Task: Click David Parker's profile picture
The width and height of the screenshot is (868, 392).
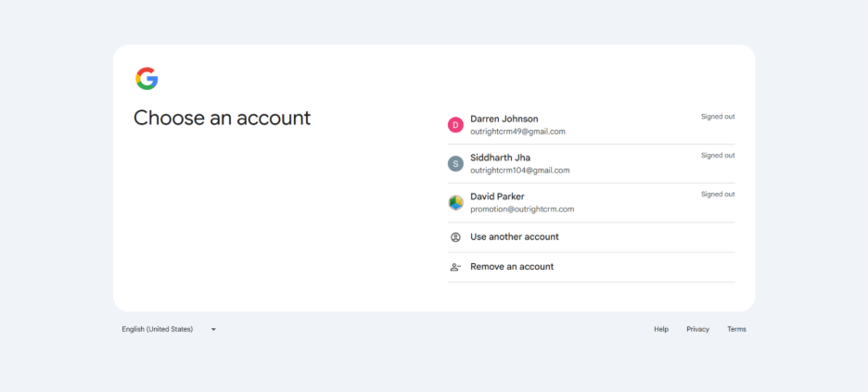Action: pos(455,202)
